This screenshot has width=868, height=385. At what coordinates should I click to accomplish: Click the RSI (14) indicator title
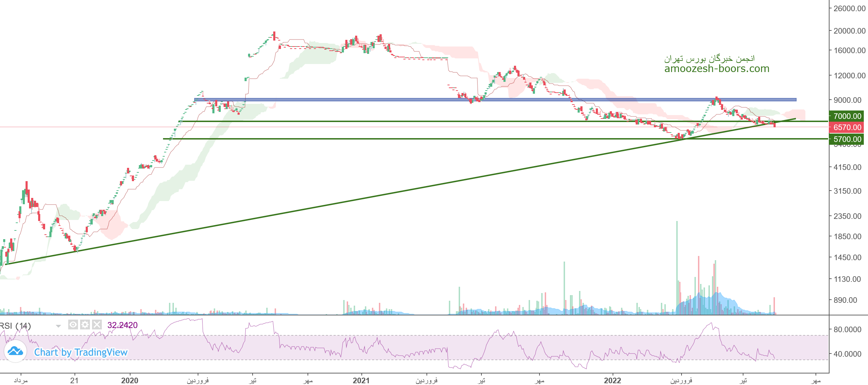[x=16, y=326]
